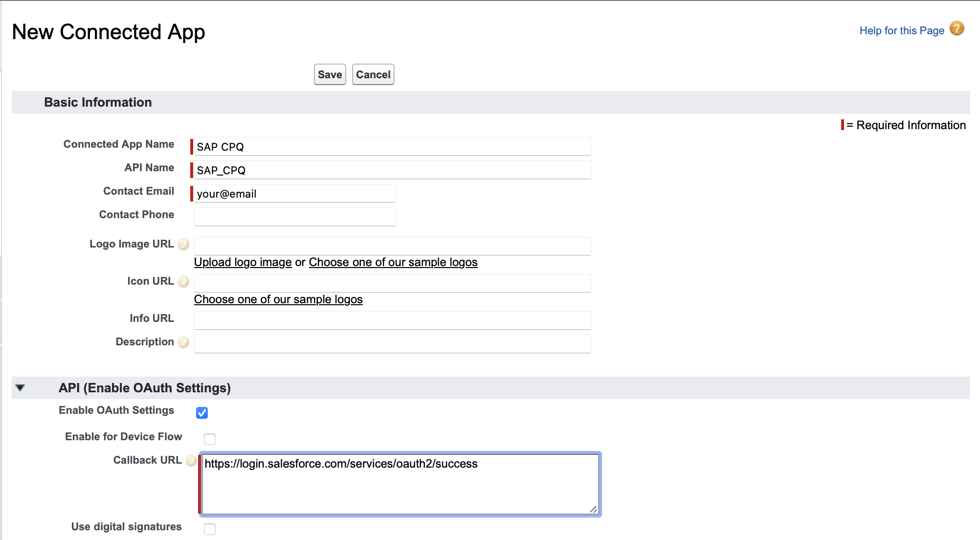The image size is (980, 540).
Task: Collapse the API Enable OAuth Settings section
Action: (20, 388)
